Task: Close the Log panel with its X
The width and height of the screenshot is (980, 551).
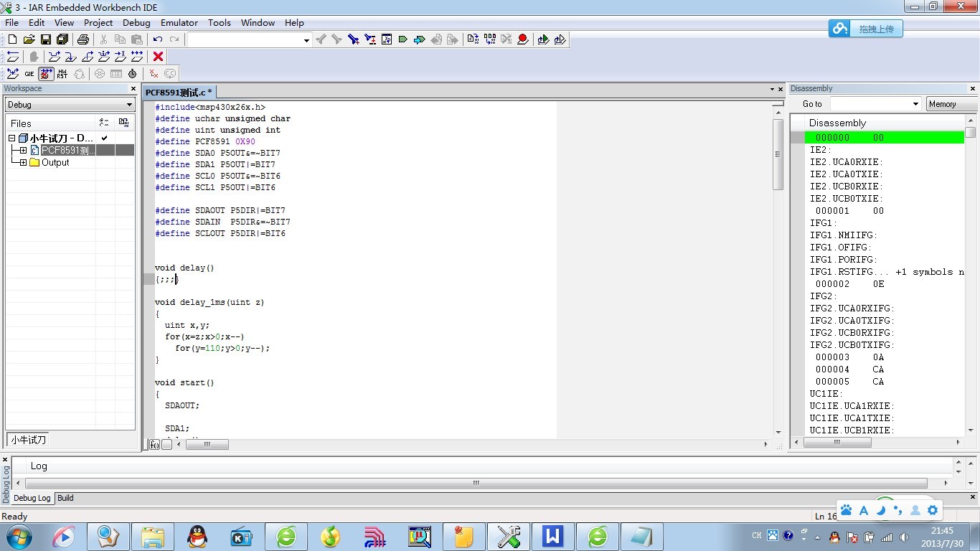Action: (5, 459)
